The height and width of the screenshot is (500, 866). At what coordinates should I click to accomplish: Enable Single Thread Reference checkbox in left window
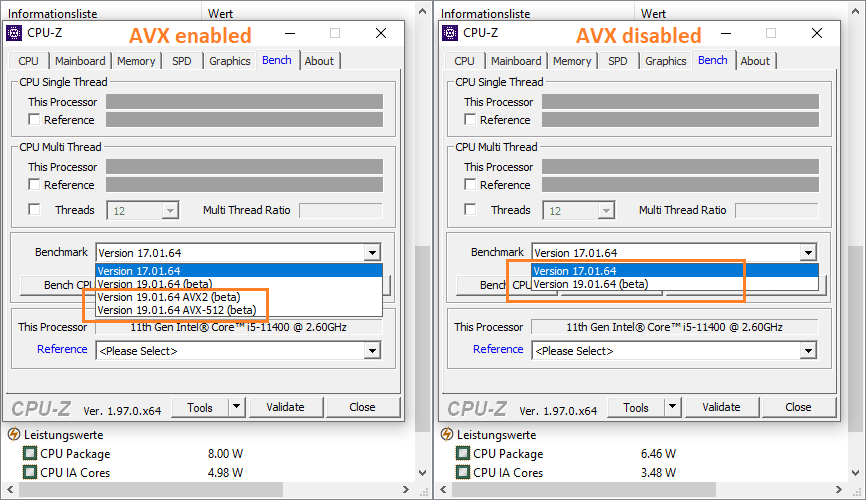point(34,119)
